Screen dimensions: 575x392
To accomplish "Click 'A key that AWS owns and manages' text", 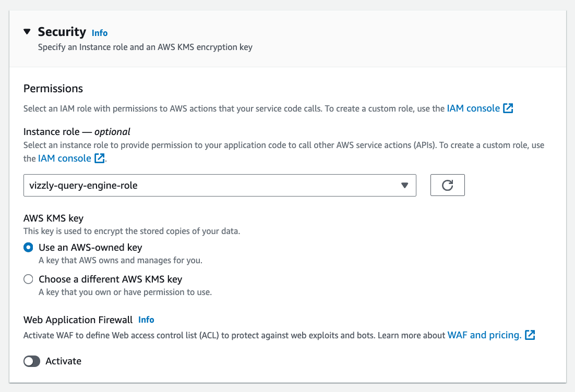I will tap(121, 261).
